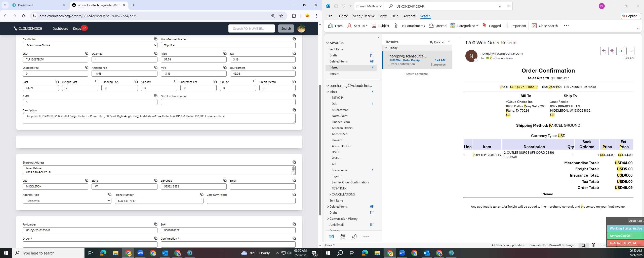Screen dimensions: 644x258
Task: Open Current Mailbox scope dropdown
Action: point(369,6)
